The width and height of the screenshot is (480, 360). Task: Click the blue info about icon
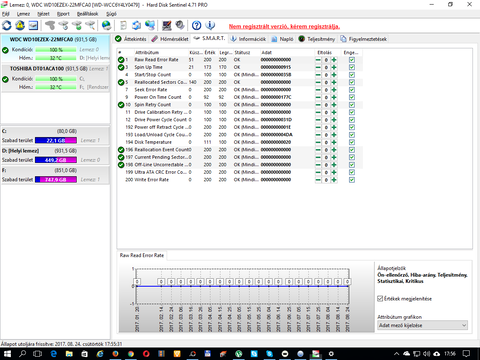210,25
